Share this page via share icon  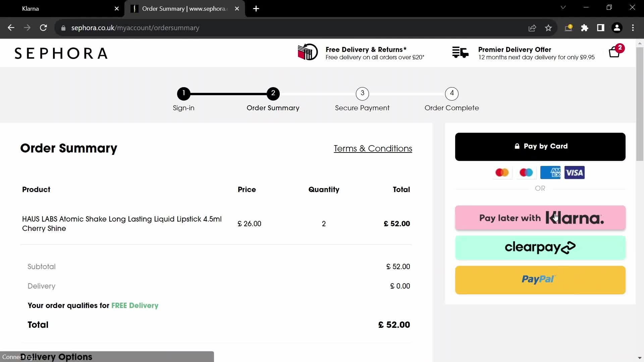(532, 28)
